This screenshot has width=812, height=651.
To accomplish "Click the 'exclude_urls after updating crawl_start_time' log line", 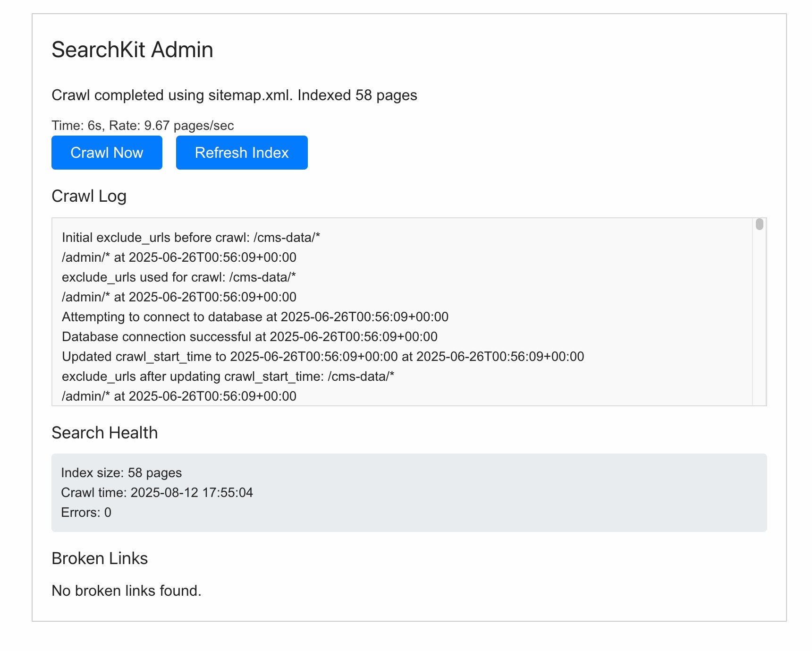I will pyautogui.click(x=228, y=376).
